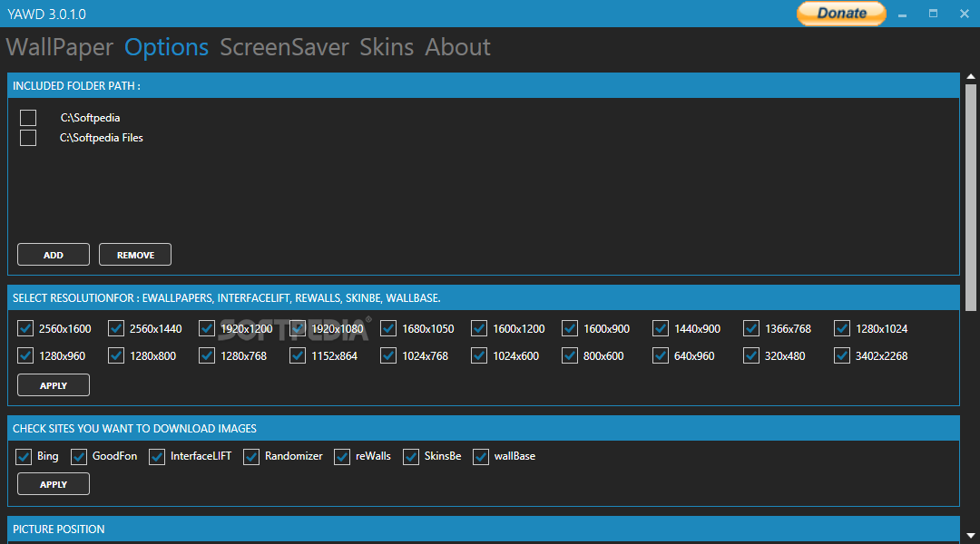
Task: Disable the wallBase site
Action: 481,457
